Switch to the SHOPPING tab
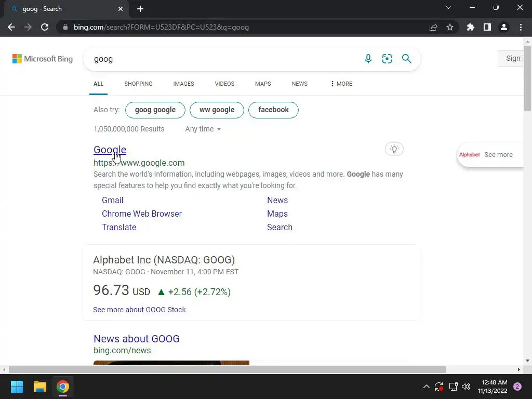Viewport: 532px width, 399px height. (x=138, y=84)
